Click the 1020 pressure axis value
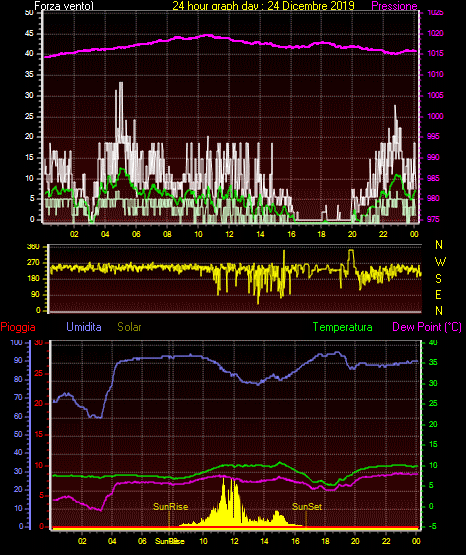 point(435,34)
